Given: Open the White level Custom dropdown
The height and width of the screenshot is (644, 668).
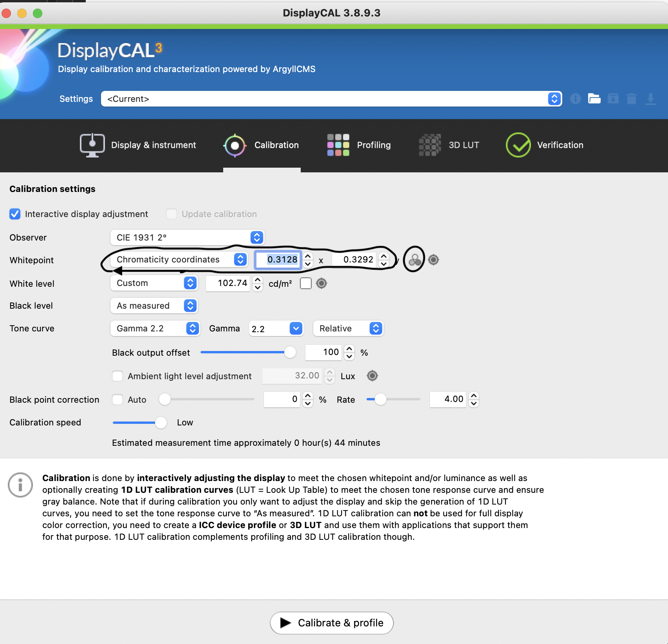Looking at the screenshot, I should pos(154,283).
